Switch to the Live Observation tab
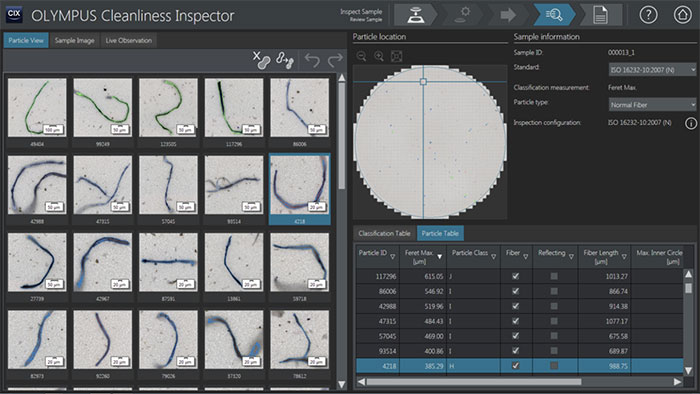 (x=129, y=40)
